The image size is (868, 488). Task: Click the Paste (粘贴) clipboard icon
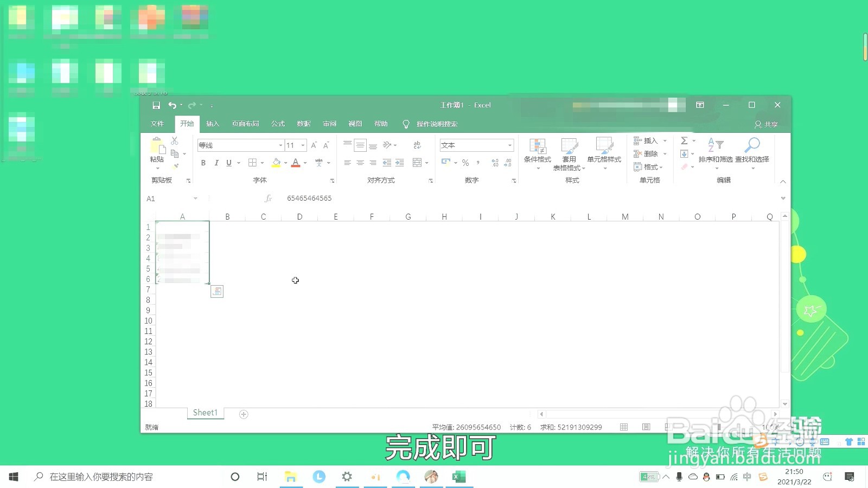(157, 146)
